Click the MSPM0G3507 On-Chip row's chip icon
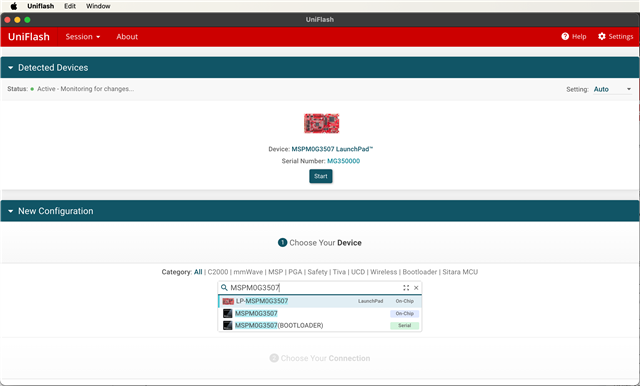The height and width of the screenshot is (386, 640). [x=228, y=313]
